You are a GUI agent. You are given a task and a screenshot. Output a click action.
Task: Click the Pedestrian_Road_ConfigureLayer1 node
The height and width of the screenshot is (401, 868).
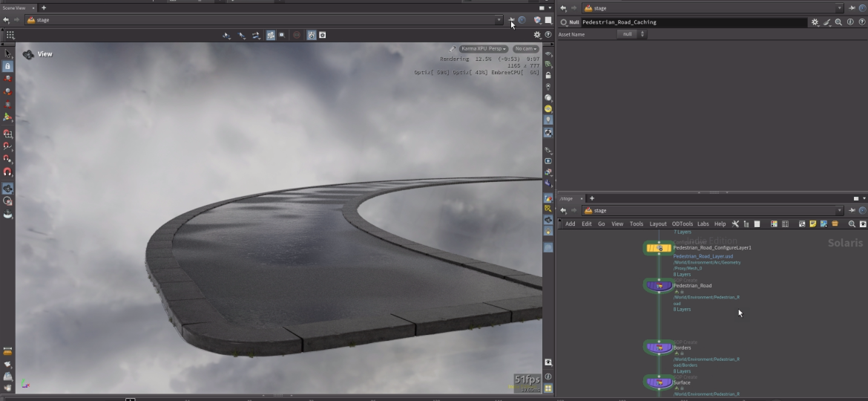pos(659,248)
